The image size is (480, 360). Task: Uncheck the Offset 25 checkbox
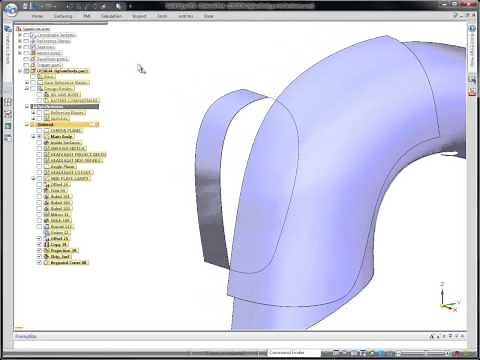coord(39,239)
